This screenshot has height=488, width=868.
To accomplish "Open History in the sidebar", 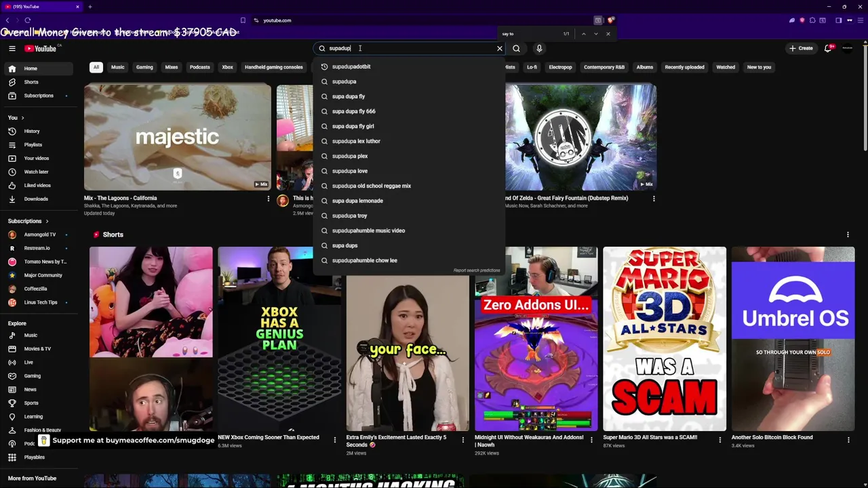I will click(39, 131).
